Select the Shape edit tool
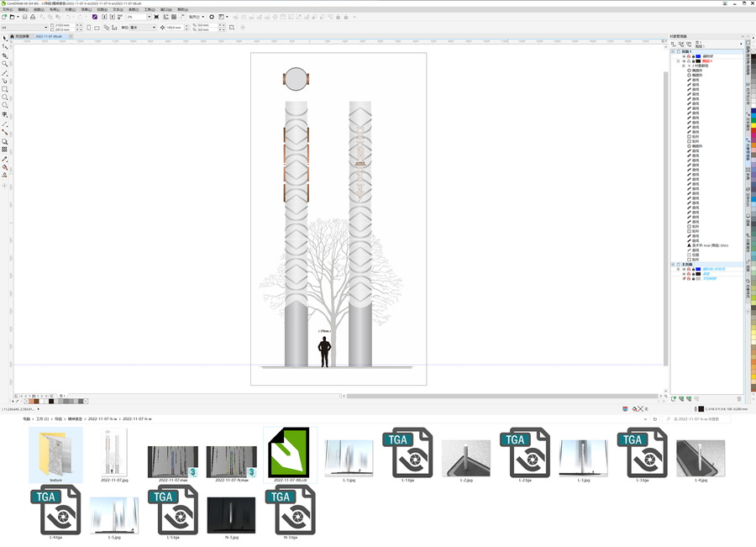The width and height of the screenshot is (756, 547). tap(4, 46)
